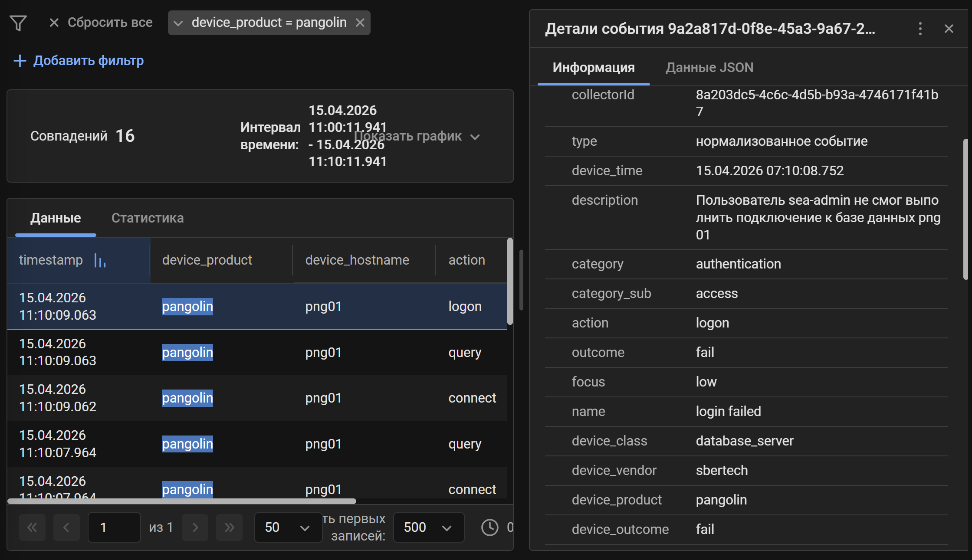Switch to the Статистика tab
Image resolution: width=972 pixels, height=560 pixels.
(x=148, y=218)
